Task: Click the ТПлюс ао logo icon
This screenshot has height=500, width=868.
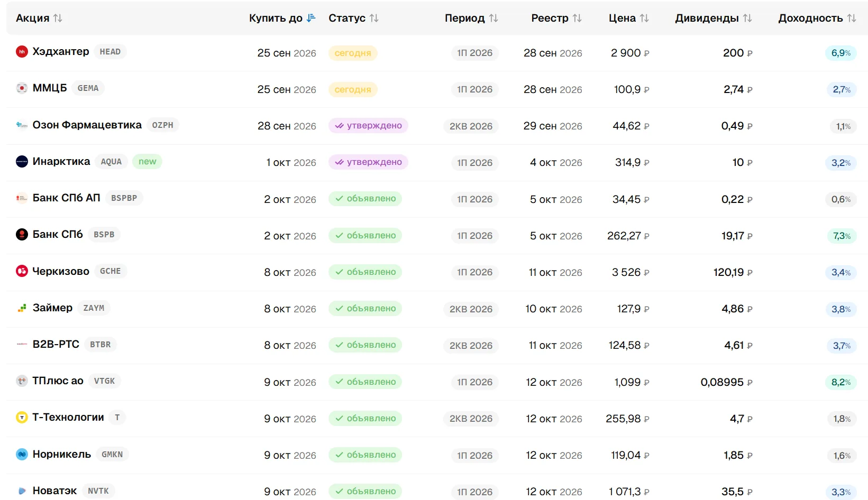Action: point(22,381)
